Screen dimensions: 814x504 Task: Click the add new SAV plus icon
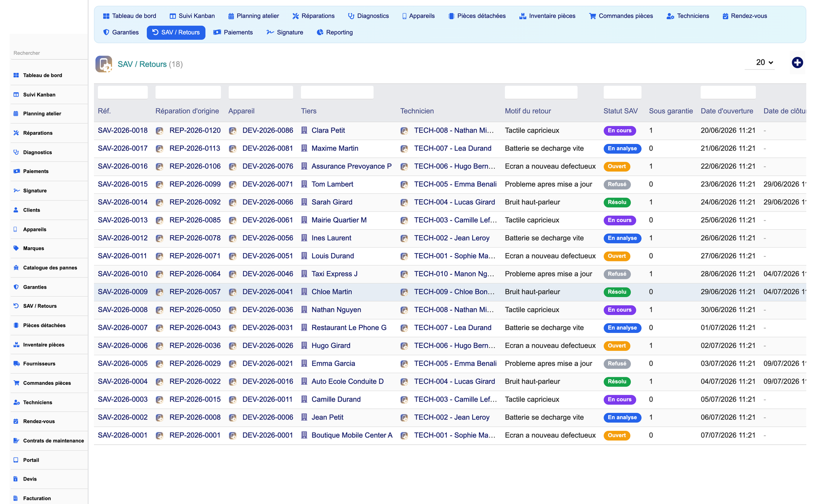coord(797,63)
